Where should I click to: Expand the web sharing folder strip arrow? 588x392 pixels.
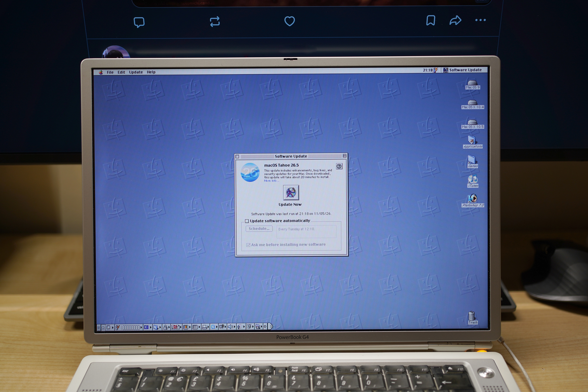coord(261,327)
